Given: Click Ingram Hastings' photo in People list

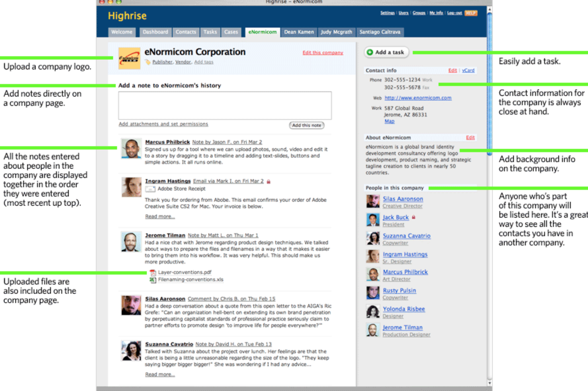Looking at the screenshot, I should (373, 256).
